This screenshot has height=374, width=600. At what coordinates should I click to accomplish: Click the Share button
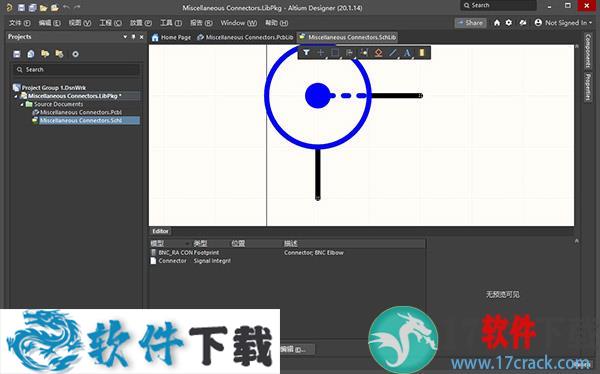[470, 23]
